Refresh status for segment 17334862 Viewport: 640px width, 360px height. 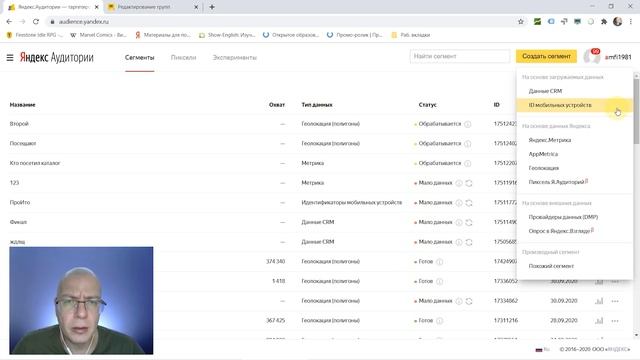click(469, 301)
